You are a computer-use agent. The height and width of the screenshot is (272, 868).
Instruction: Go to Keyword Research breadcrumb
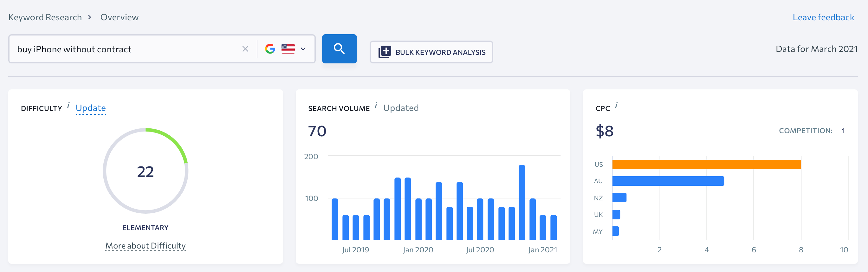[45, 17]
